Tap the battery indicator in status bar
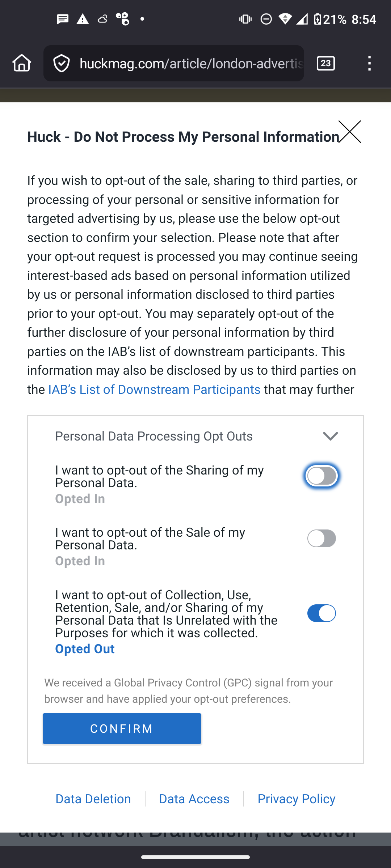The image size is (391, 868). pos(318,19)
